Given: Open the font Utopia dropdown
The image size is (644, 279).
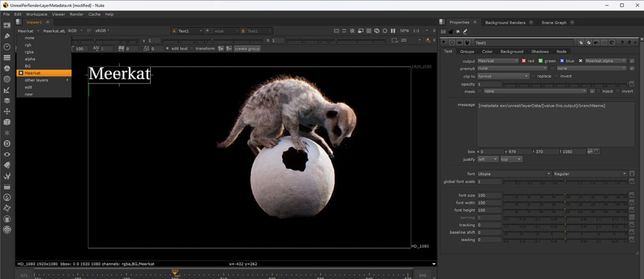Looking at the screenshot, I should (x=514, y=173).
